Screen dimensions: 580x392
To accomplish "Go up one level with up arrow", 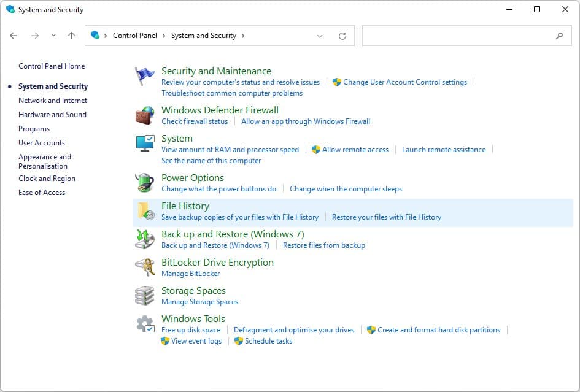I will click(71, 36).
